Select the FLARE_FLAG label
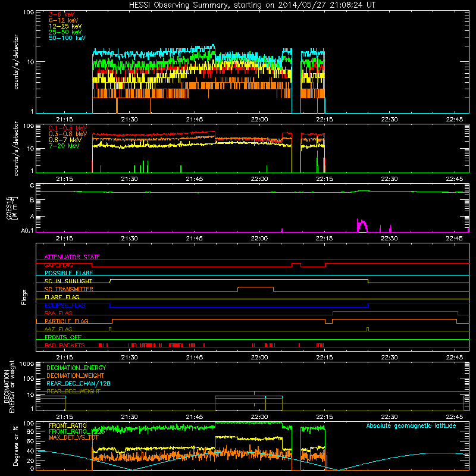 (x=62, y=297)
